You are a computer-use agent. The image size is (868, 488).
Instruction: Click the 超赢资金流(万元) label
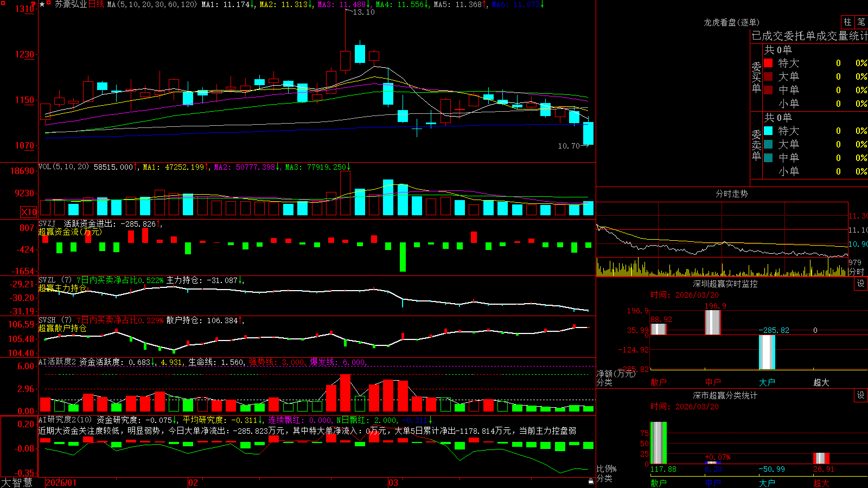coord(70,232)
